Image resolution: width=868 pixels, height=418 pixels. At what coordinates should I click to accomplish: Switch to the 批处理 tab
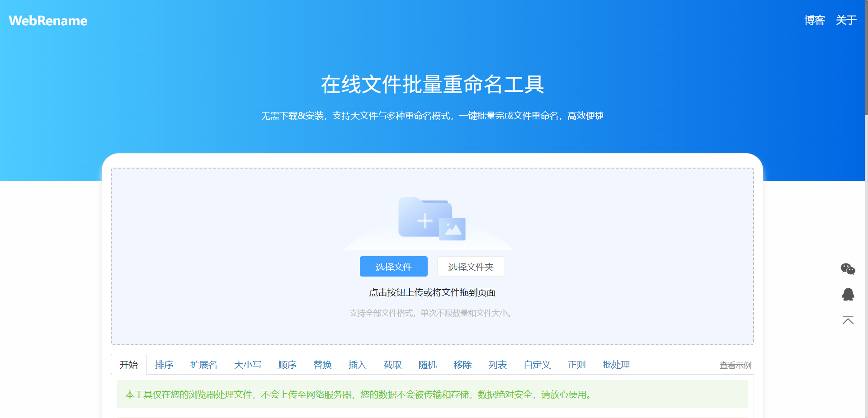tap(616, 365)
